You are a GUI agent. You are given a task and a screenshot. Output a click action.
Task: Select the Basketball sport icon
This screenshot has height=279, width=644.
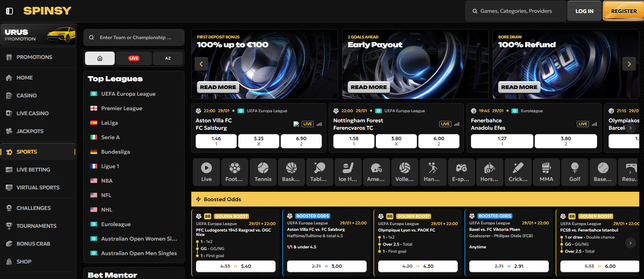[291, 172]
